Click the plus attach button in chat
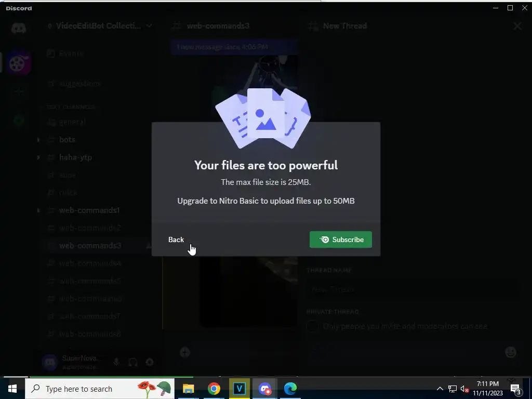 pos(184,352)
